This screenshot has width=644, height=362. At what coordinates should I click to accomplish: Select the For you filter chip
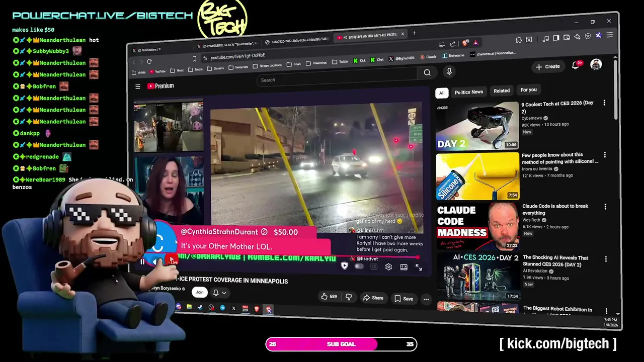point(528,89)
